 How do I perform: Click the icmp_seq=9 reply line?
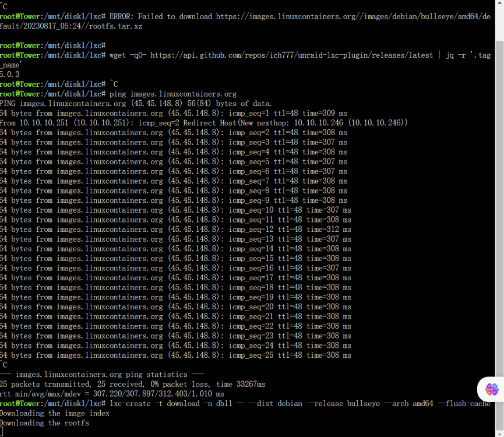[x=174, y=200]
